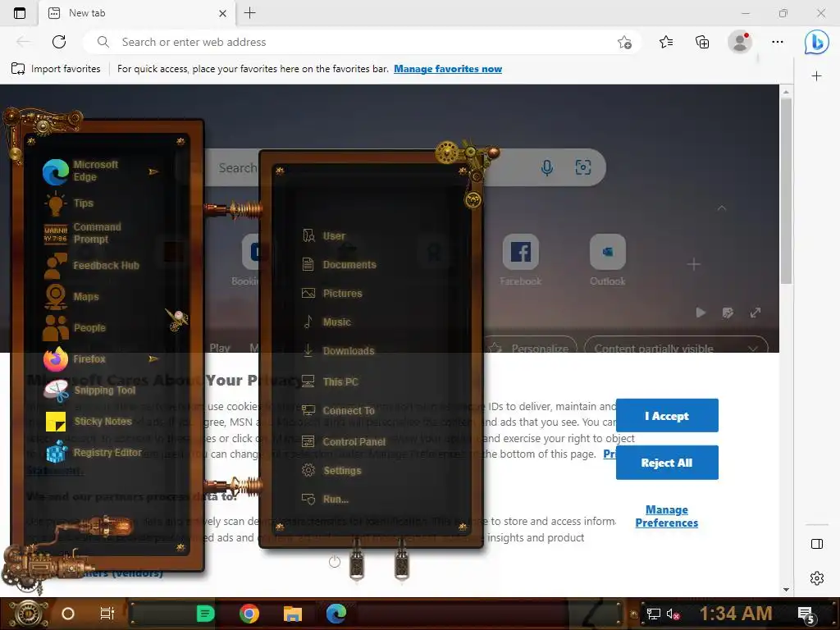The width and height of the screenshot is (840, 630).
Task: Open Facebook quick link tile
Action: [520, 260]
